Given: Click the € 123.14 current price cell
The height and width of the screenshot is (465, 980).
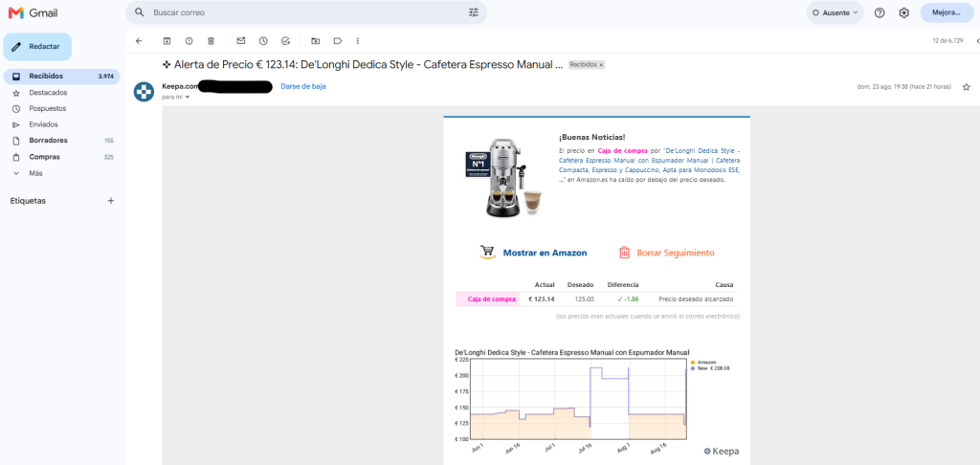Looking at the screenshot, I should coord(542,299).
